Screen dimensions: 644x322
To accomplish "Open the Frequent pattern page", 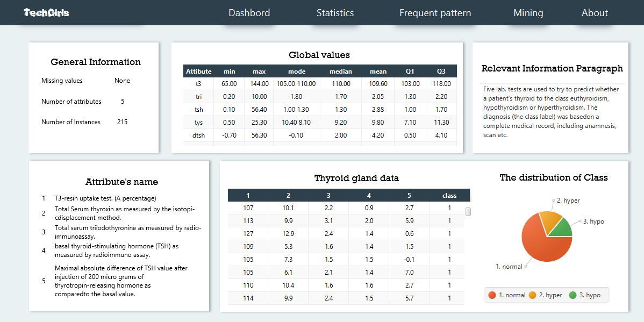I will tap(435, 13).
